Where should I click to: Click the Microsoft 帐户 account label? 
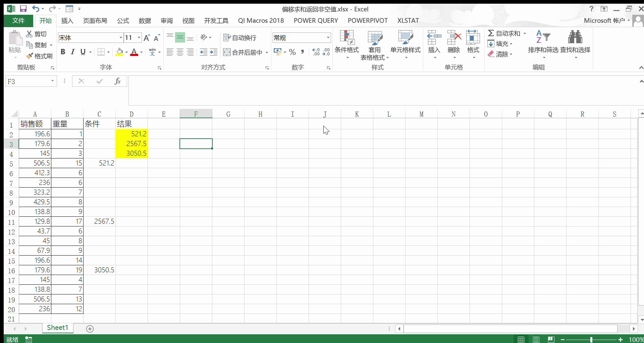[x=604, y=21]
